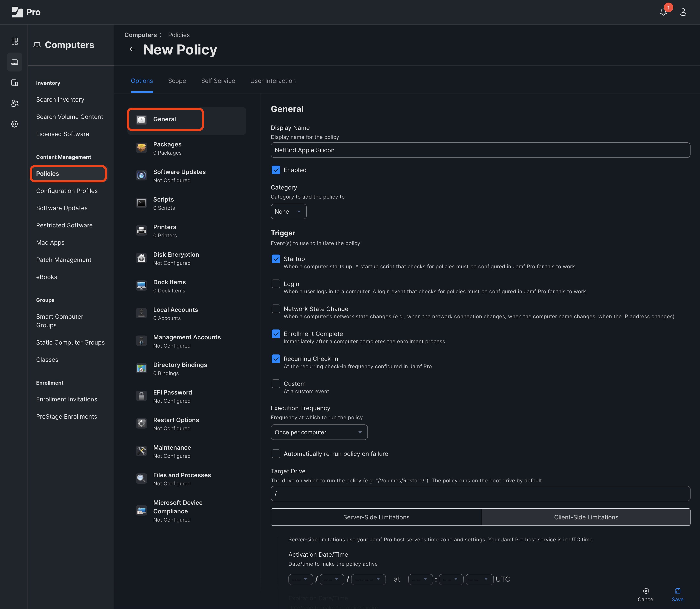Open the Scripts payload icon

point(141,203)
